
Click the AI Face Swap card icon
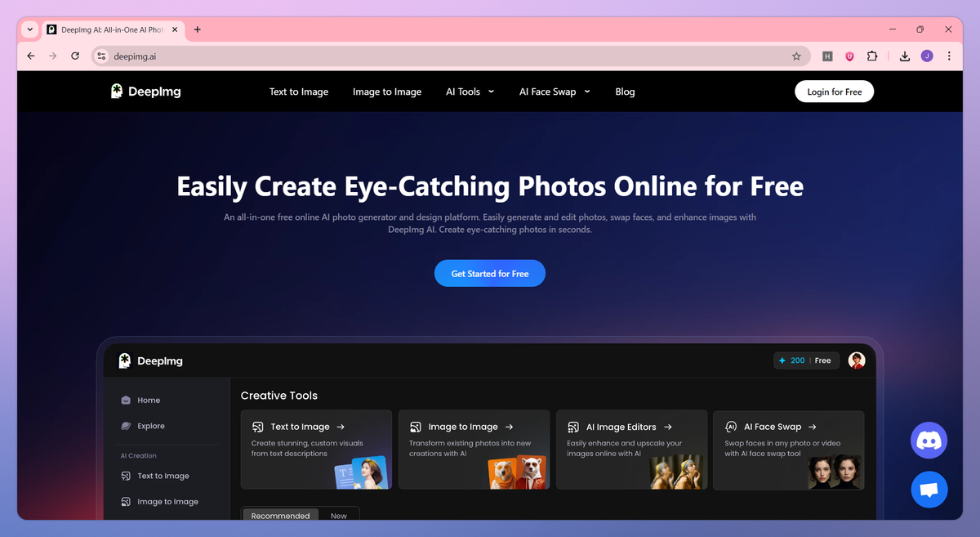click(730, 427)
